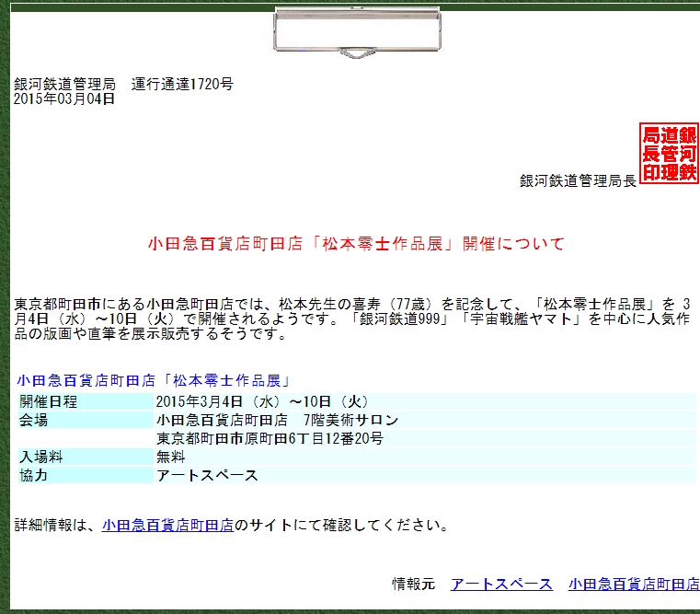The width and height of the screenshot is (700, 614).
Task: Click the 協力 table label
Action: point(86,475)
